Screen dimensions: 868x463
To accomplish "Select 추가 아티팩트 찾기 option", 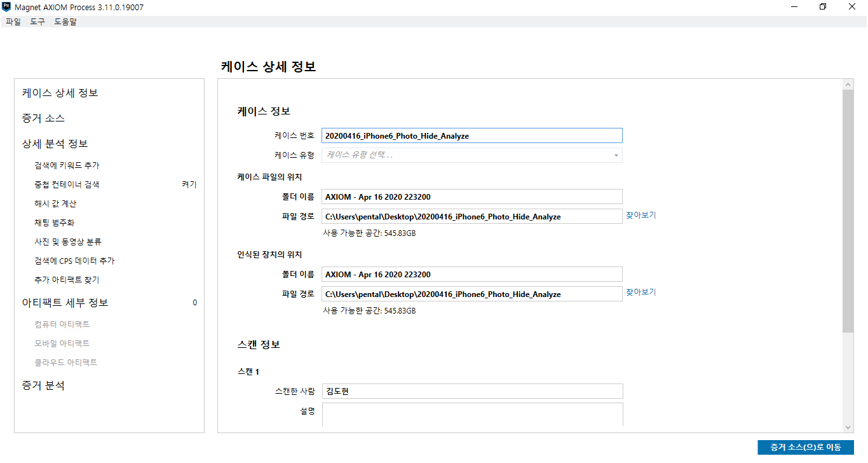I will (x=67, y=280).
